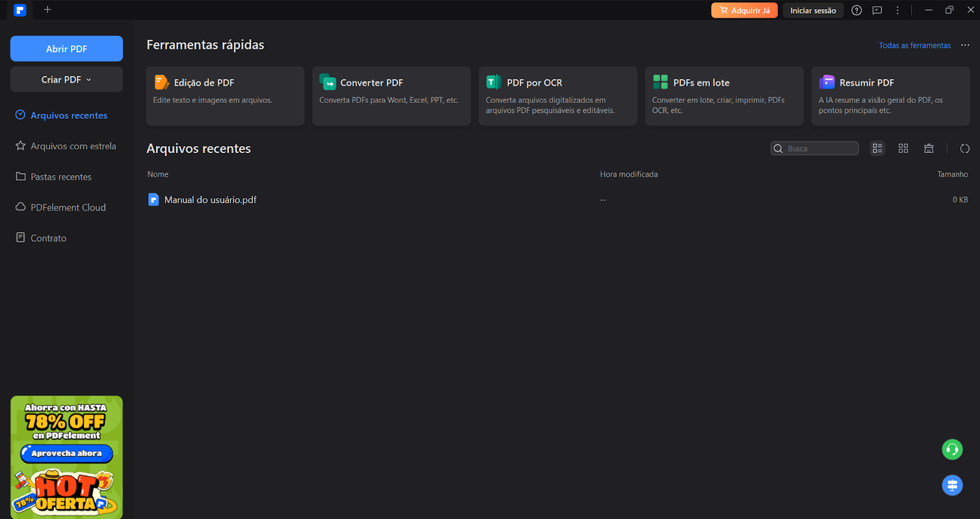
Task: Switch to list view layout
Action: (877, 148)
